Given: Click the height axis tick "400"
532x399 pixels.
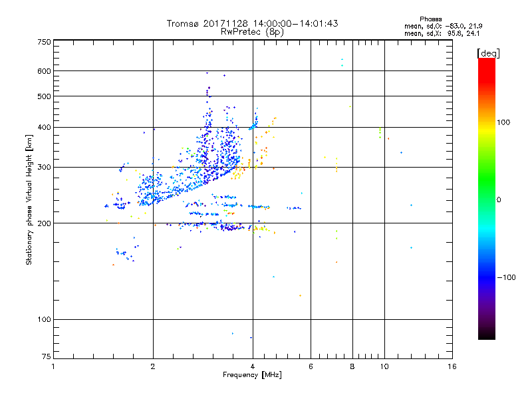Looking at the screenshot, I should (44, 128).
